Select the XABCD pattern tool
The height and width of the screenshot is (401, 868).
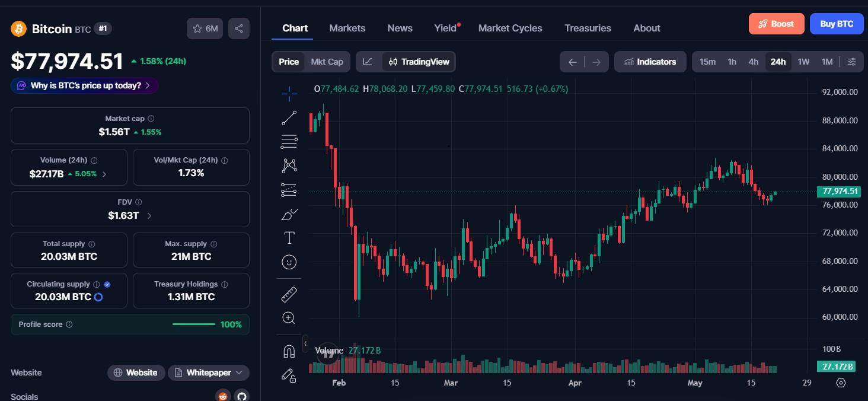pyautogui.click(x=289, y=166)
